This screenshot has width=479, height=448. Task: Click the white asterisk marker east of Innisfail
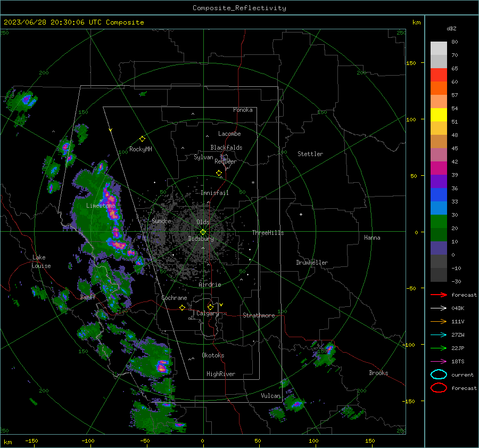click(253, 183)
